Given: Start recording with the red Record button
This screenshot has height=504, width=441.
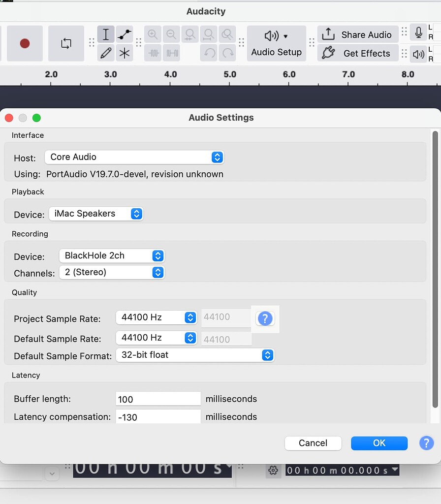Looking at the screenshot, I should (25, 43).
